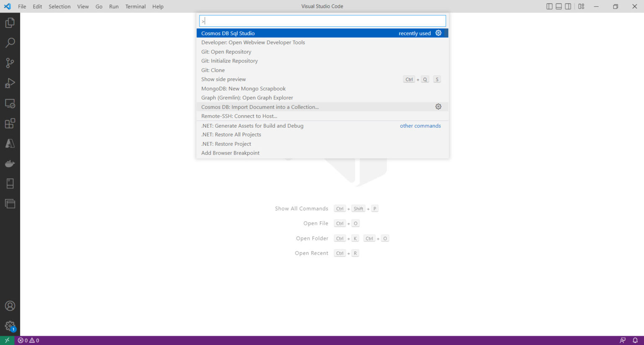Open the Docker view icon
Viewport: 644px width, 345px height.
click(x=10, y=164)
